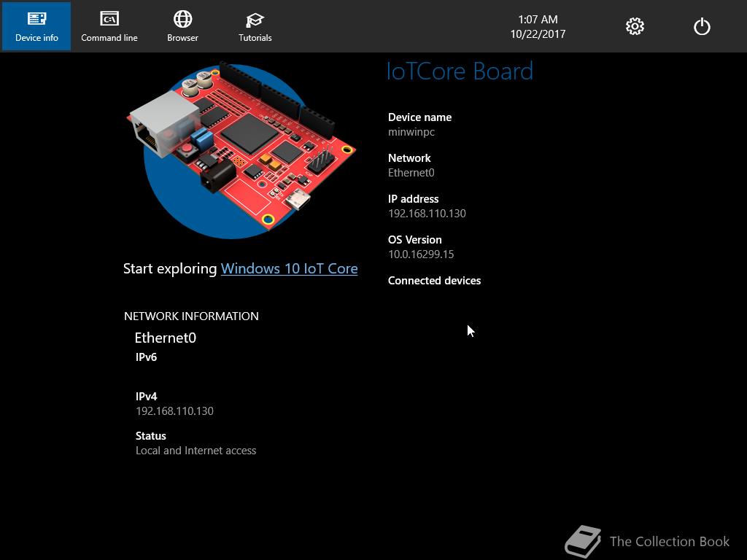This screenshot has width=747, height=560.
Task: Click the IoT board illustration
Action: point(241,150)
